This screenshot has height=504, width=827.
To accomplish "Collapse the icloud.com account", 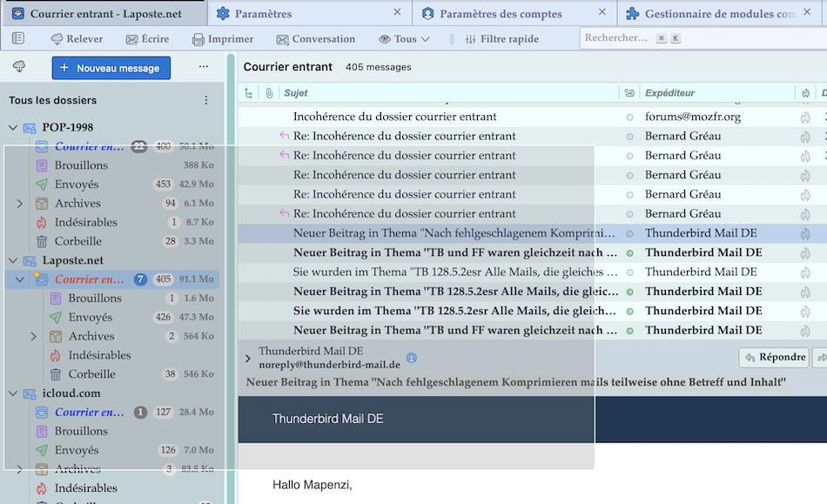I will pyautogui.click(x=13, y=393).
